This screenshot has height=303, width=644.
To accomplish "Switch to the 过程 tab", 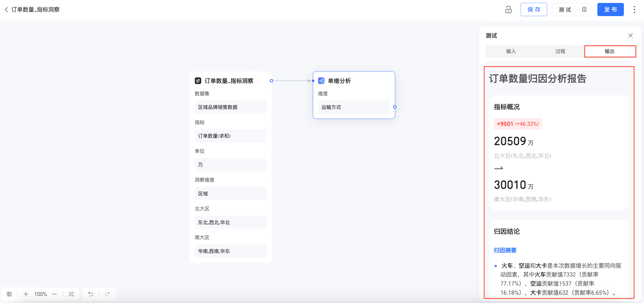I will (x=560, y=51).
